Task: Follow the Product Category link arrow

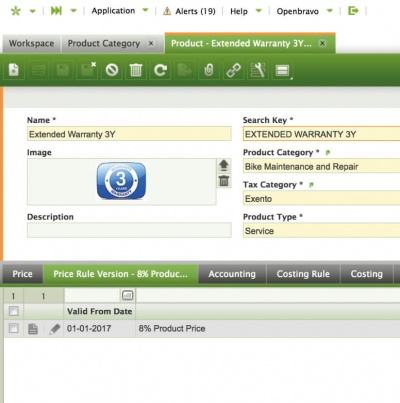Action: pyautogui.click(x=328, y=153)
